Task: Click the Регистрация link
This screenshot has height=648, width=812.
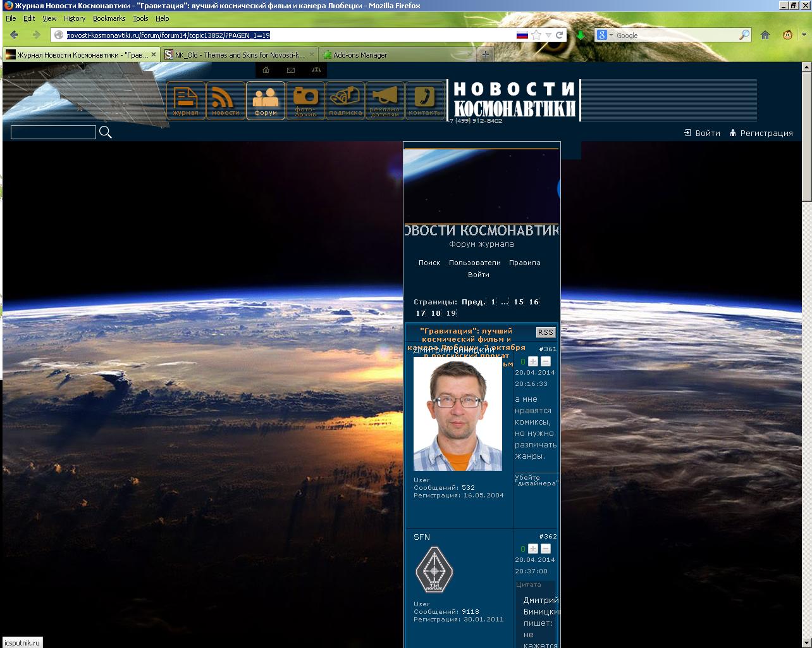Action: [x=766, y=133]
